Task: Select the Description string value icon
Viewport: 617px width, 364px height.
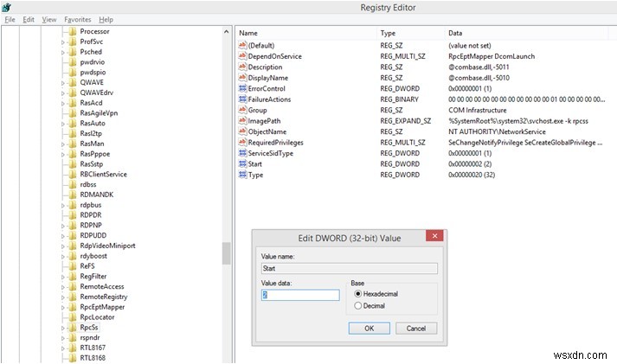Action: coord(242,67)
